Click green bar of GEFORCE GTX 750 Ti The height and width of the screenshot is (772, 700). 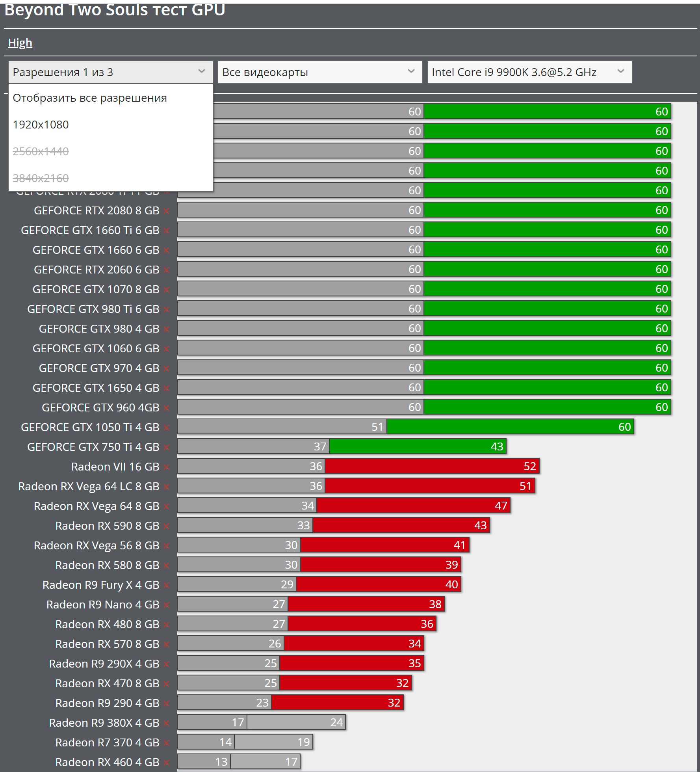click(418, 446)
